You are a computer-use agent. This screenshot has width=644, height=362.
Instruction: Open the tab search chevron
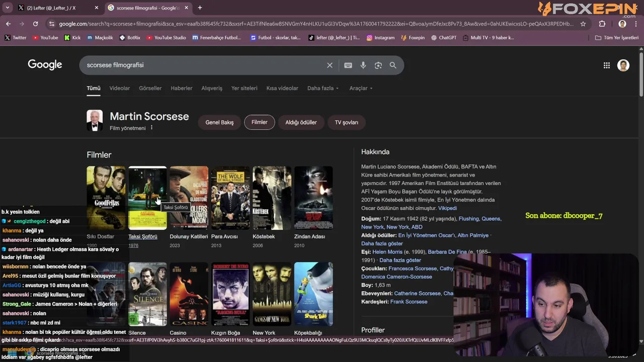7,8
